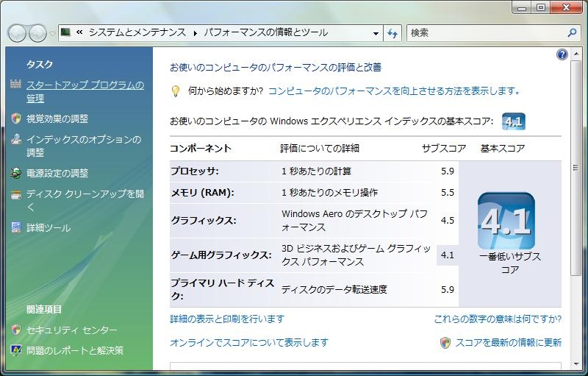
Task: Click the Forward navigation arrow button
Action: 37,33
